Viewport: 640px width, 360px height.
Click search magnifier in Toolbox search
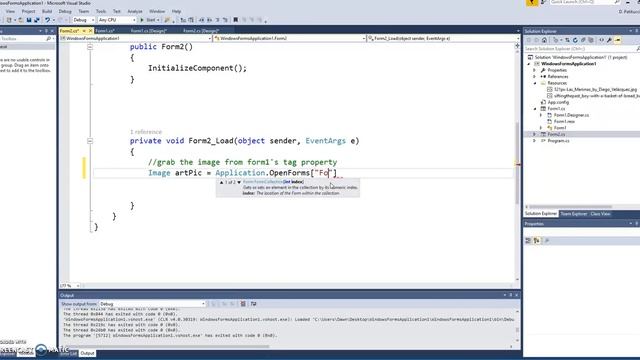point(49,39)
